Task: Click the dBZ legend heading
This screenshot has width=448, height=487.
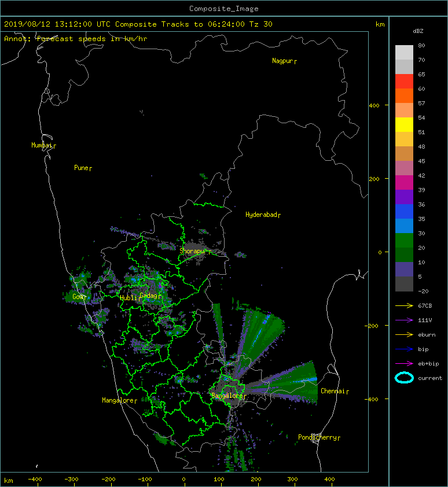Action: (418, 31)
